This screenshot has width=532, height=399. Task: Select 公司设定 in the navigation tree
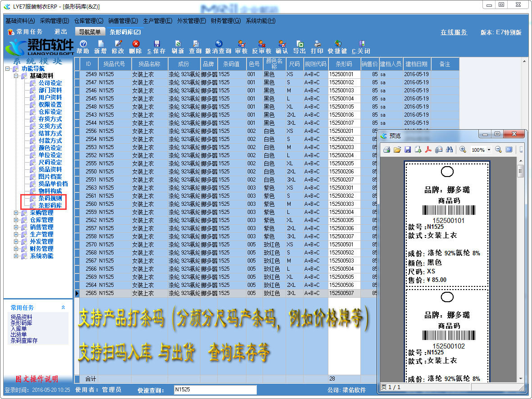click(x=50, y=83)
